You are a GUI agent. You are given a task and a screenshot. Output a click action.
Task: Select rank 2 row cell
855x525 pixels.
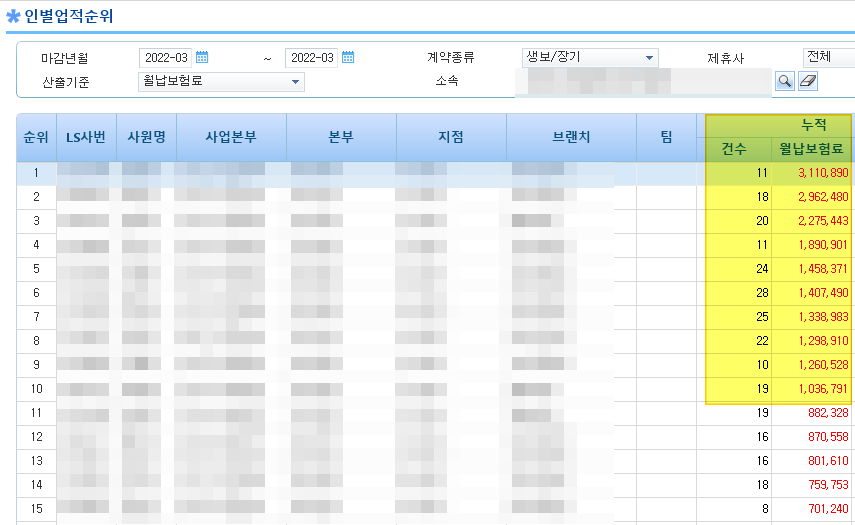pos(37,197)
